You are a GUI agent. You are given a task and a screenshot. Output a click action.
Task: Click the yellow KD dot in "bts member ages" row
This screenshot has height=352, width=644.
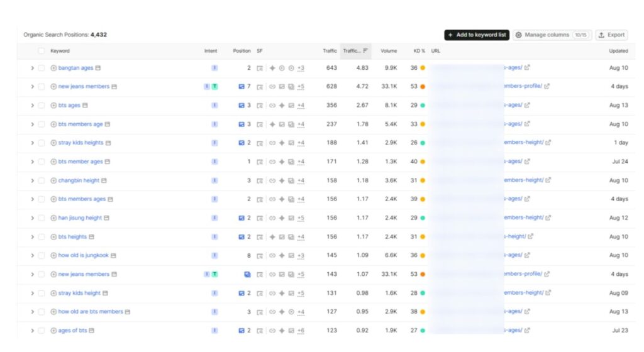pos(423,162)
